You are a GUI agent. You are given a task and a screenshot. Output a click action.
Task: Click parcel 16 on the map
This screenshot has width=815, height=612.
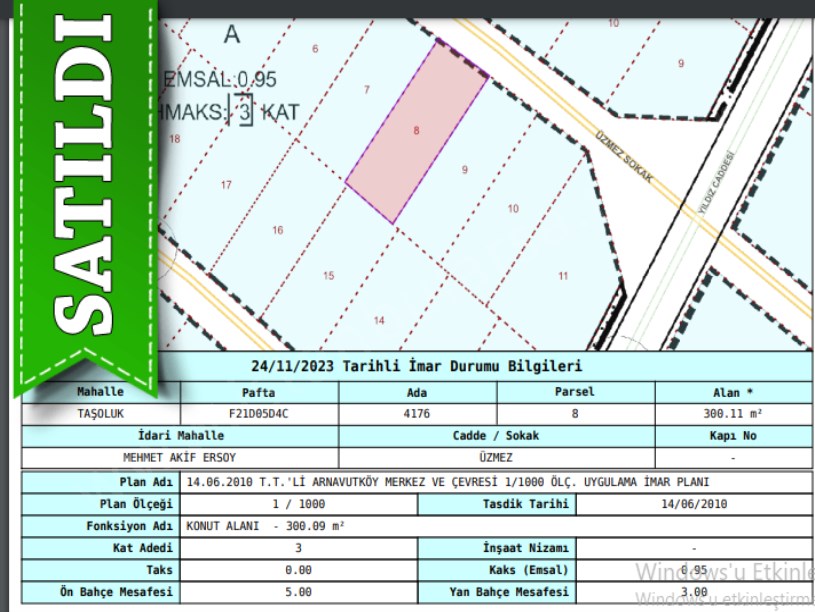(x=278, y=230)
